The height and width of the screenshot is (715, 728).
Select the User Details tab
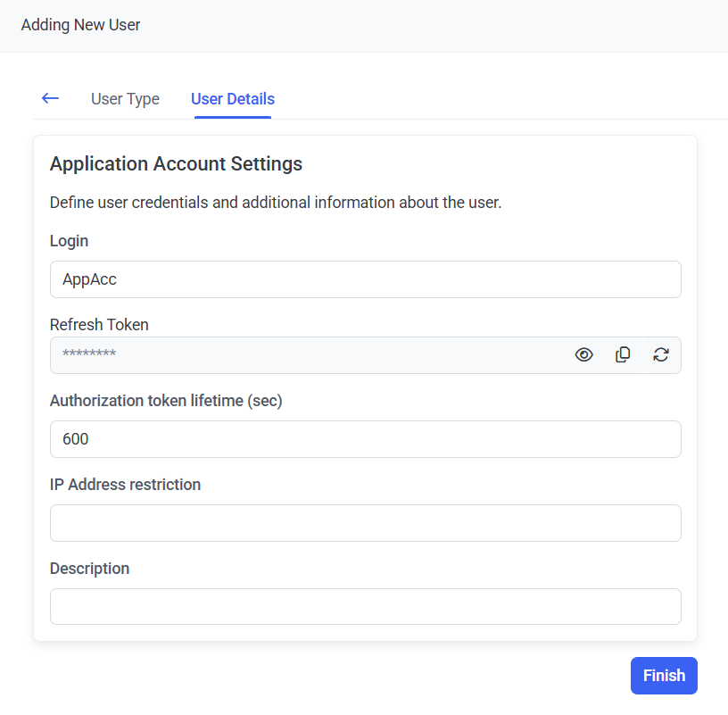coord(233,99)
